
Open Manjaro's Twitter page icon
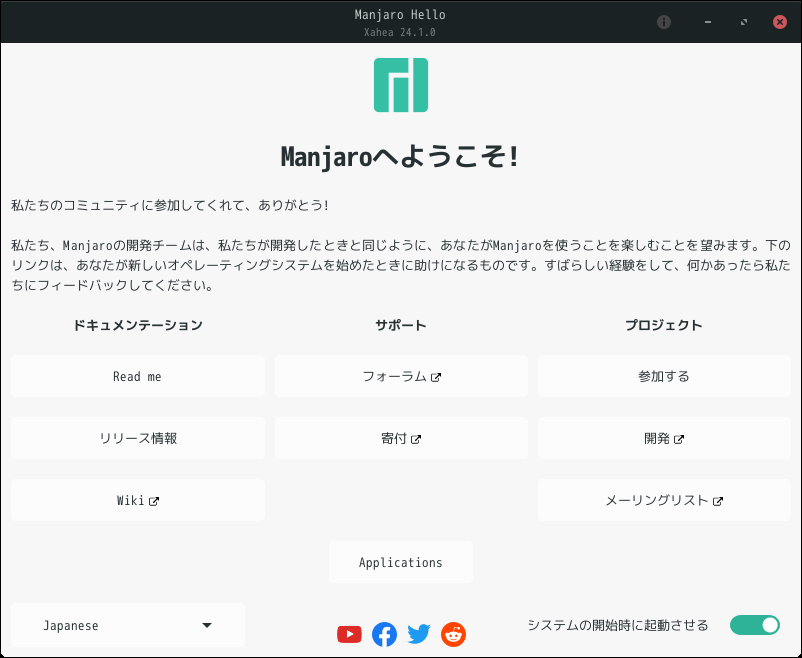point(419,634)
